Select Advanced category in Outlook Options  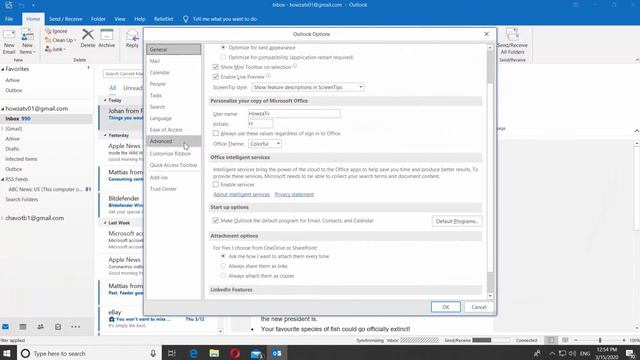pos(173,141)
